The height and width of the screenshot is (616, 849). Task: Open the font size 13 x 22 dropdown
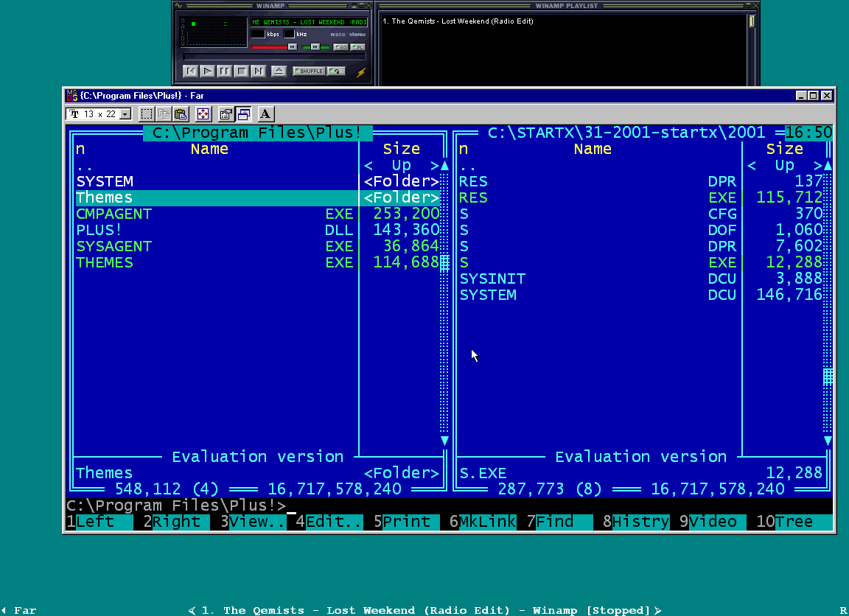pos(125,114)
